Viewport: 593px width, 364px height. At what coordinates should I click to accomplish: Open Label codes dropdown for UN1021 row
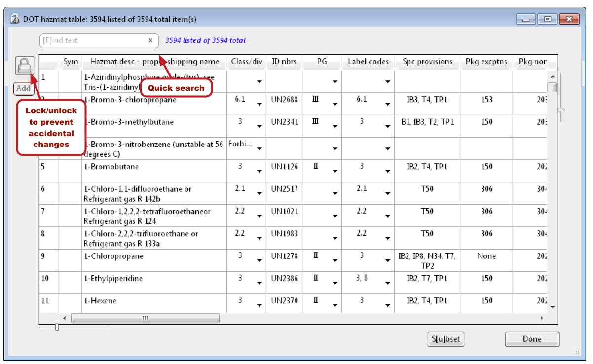[387, 216]
